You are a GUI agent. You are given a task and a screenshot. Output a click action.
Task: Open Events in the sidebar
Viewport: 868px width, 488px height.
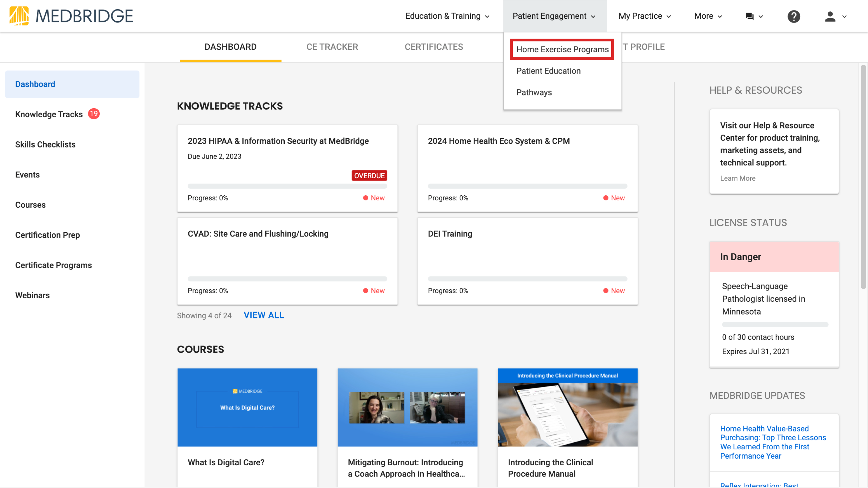coord(27,175)
